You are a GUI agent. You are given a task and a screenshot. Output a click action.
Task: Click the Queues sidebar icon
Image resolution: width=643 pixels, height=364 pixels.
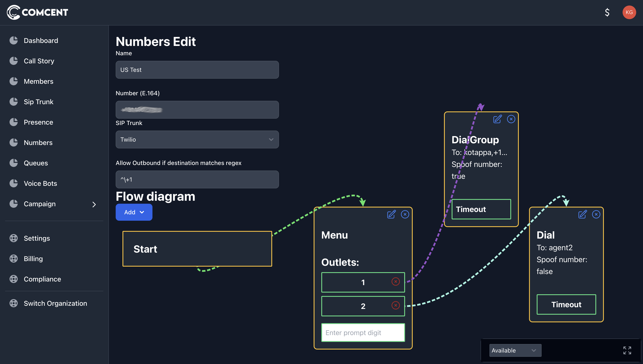[x=14, y=163]
